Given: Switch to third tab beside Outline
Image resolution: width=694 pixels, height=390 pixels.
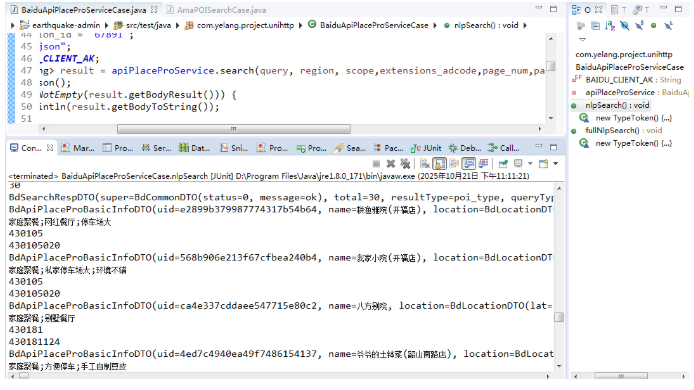Looking at the screenshot, I should 640,10.
